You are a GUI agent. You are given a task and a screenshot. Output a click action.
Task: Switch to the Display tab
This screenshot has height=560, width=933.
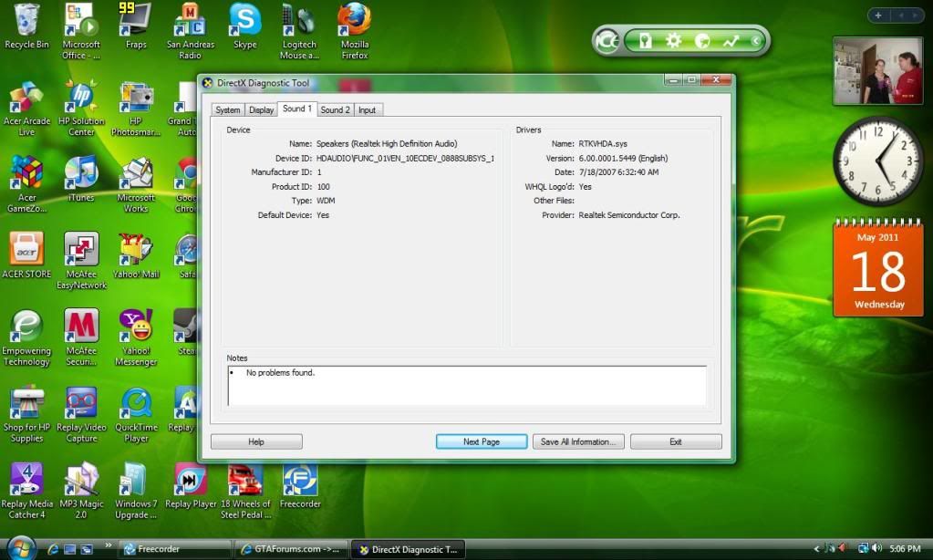(x=261, y=110)
